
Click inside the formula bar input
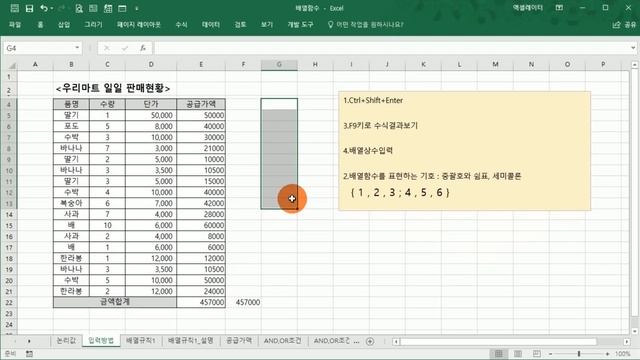(391, 48)
